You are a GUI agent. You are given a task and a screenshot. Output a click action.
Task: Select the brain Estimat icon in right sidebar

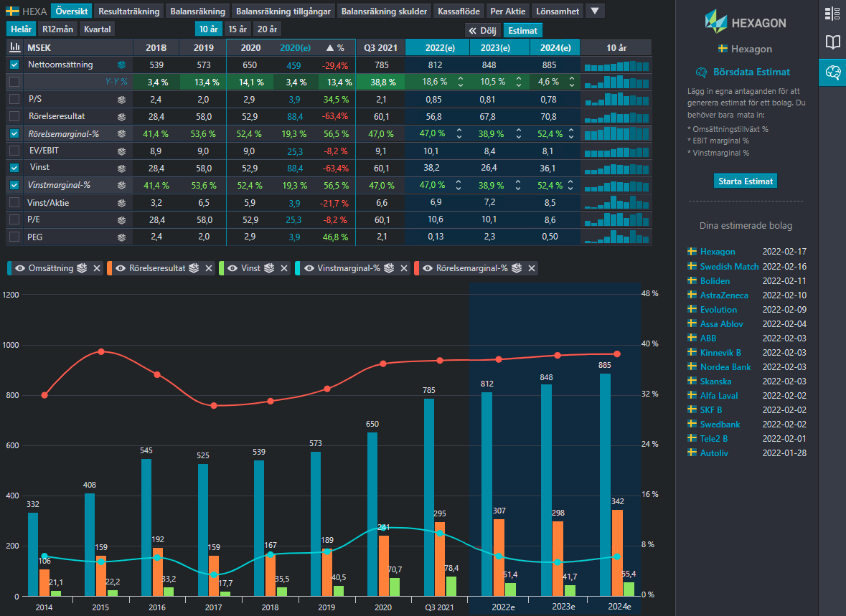point(832,72)
